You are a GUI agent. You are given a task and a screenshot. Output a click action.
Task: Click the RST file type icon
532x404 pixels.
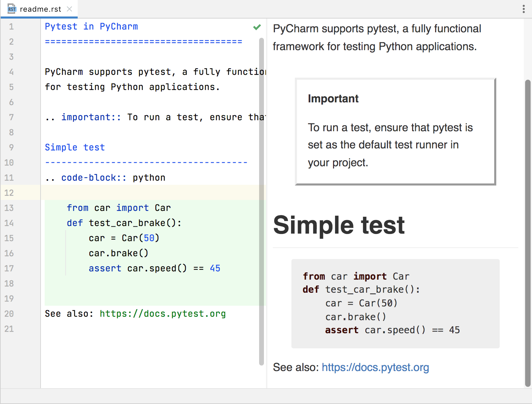point(11,9)
